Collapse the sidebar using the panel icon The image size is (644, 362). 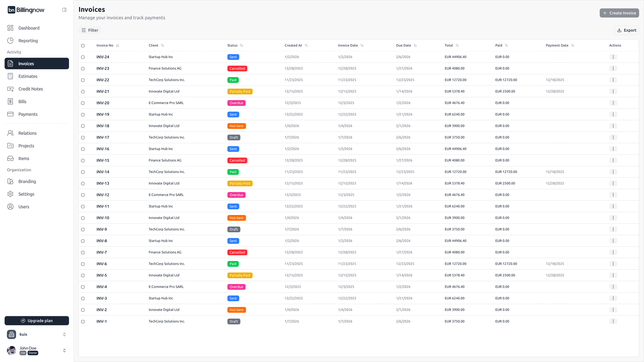[x=64, y=10]
